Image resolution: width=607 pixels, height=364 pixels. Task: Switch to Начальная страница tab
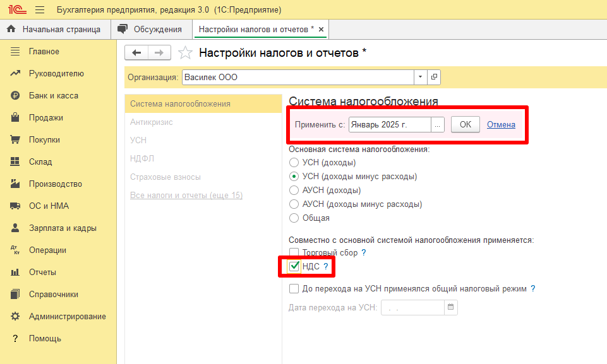pyautogui.click(x=56, y=30)
